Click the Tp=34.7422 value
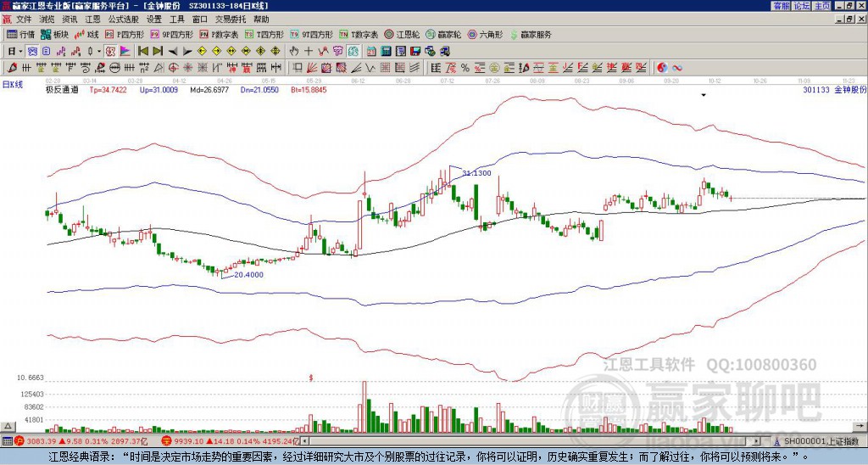This screenshot has height=465, width=868. click(x=108, y=89)
